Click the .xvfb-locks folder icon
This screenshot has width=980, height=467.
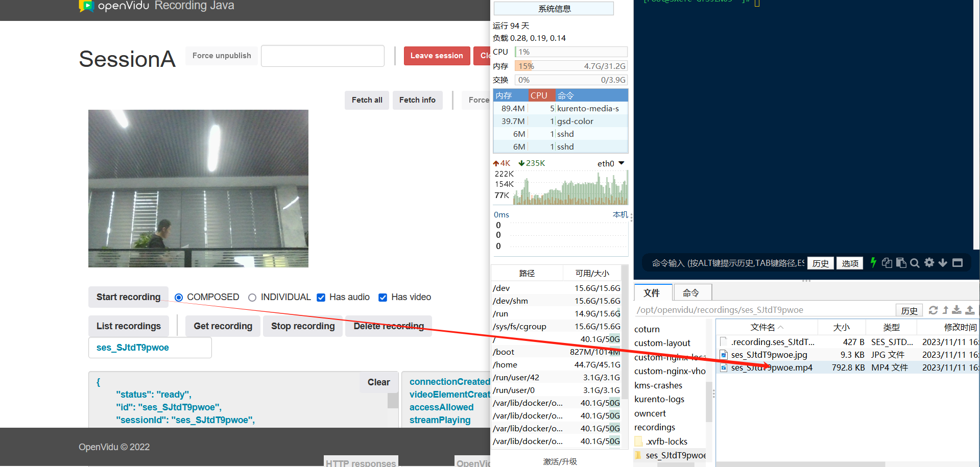638,441
